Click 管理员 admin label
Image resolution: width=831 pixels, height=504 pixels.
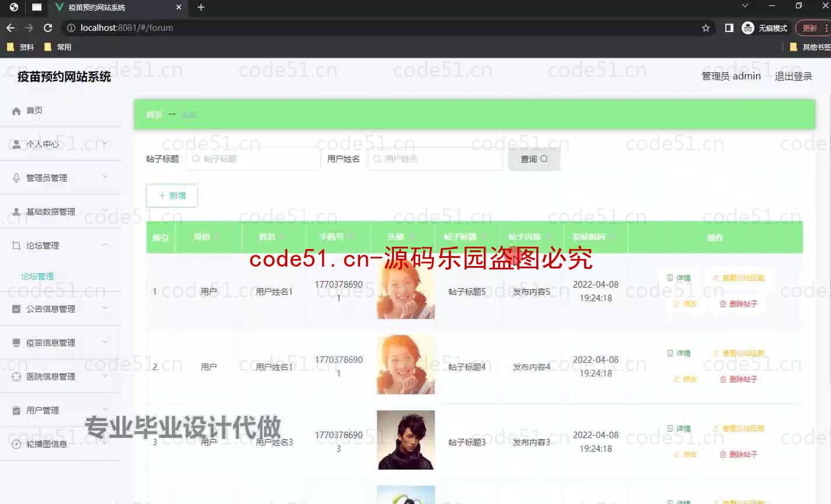[731, 76]
